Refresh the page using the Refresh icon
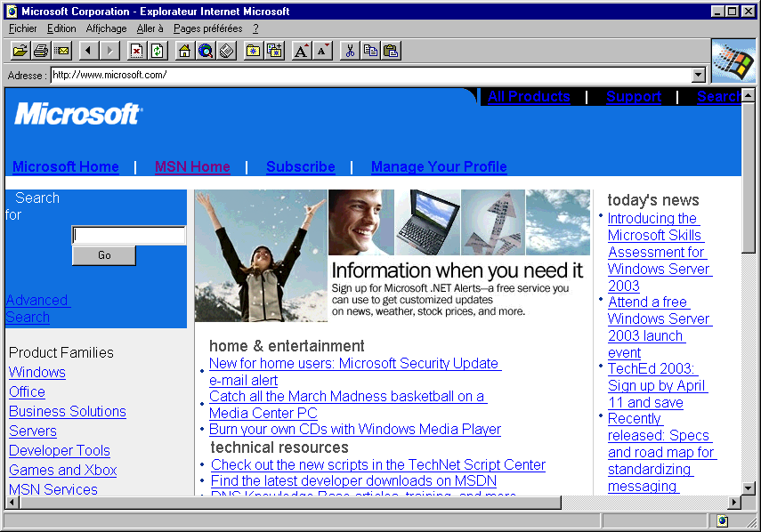Viewport: 761px width, 532px height. click(158, 51)
